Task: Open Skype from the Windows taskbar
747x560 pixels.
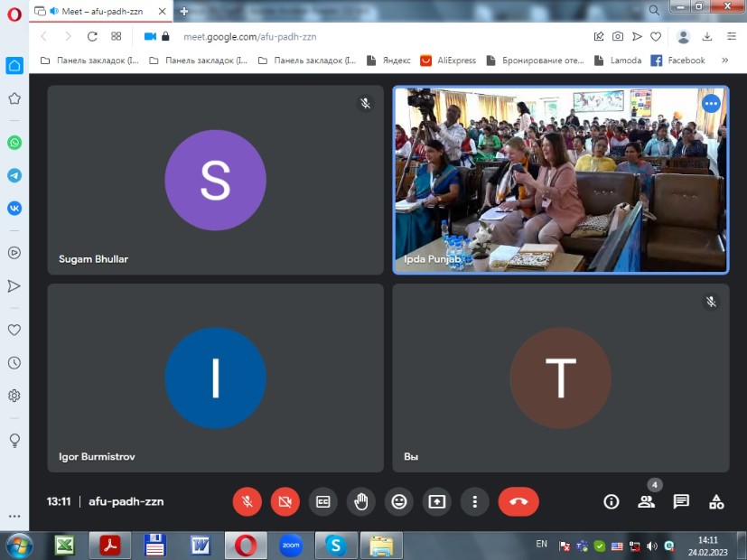Action: tap(336, 546)
